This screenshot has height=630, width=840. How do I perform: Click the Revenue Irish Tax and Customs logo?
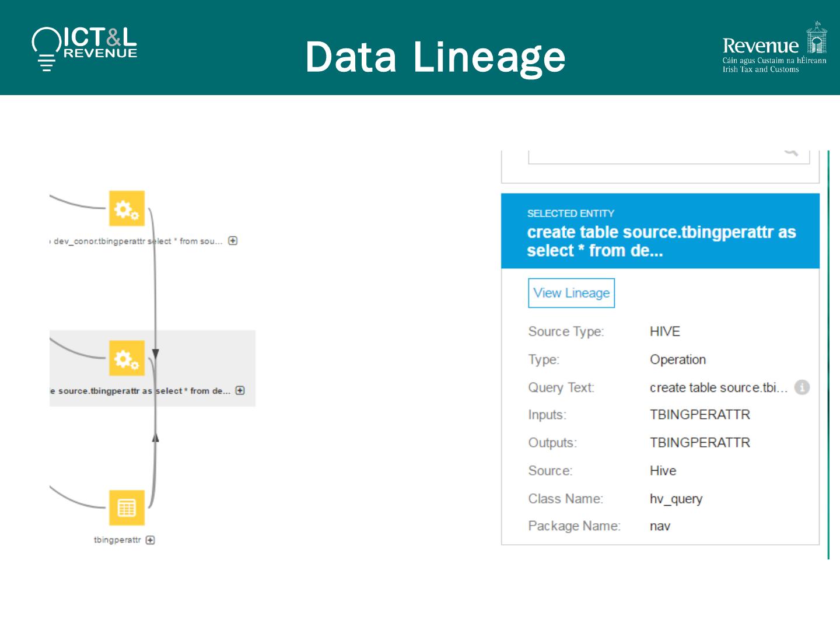point(774,48)
